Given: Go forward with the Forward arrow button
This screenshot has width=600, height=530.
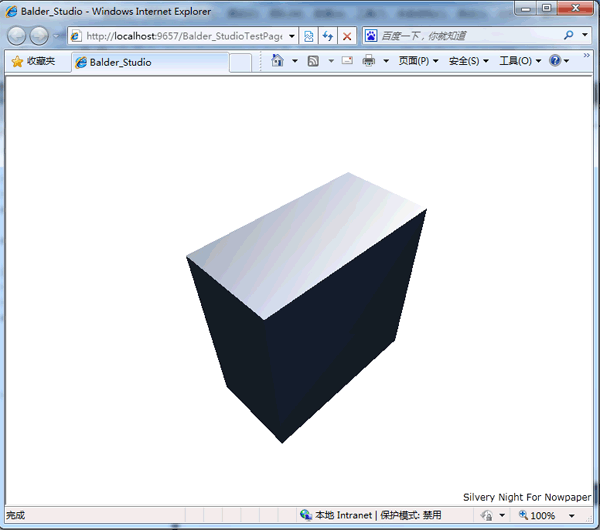Looking at the screenshot, I should [39, 36].
